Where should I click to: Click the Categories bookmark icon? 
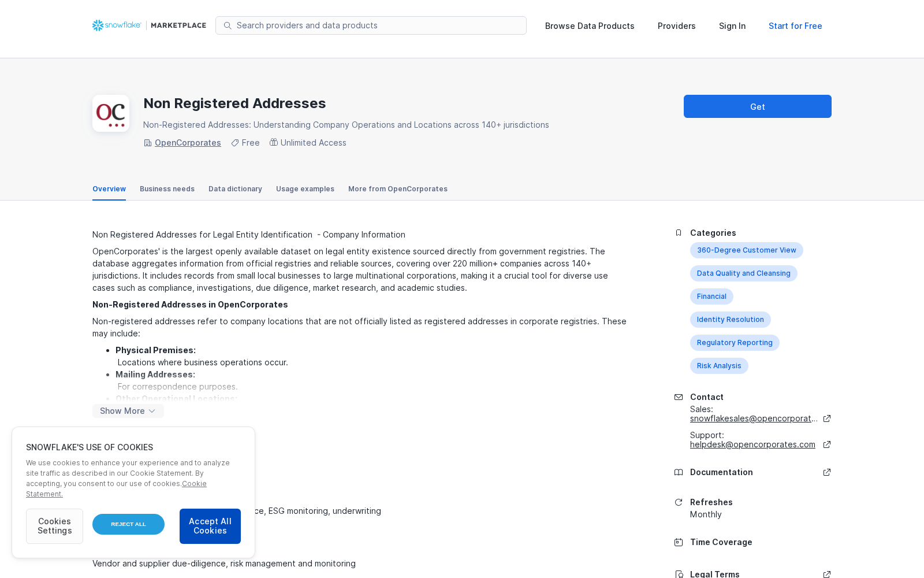point(679,233)
